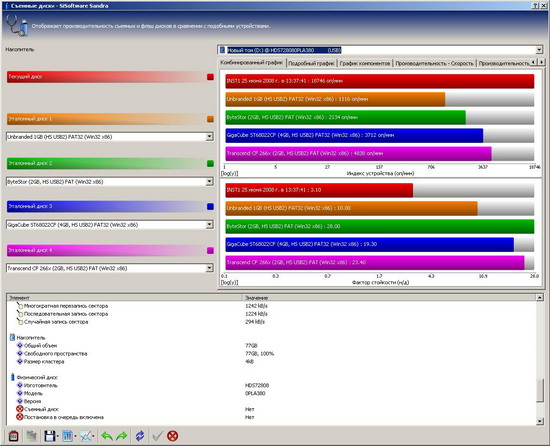Click the Значение column header
The height and width of the screenshot is (446, 550).
pos(389,298)
